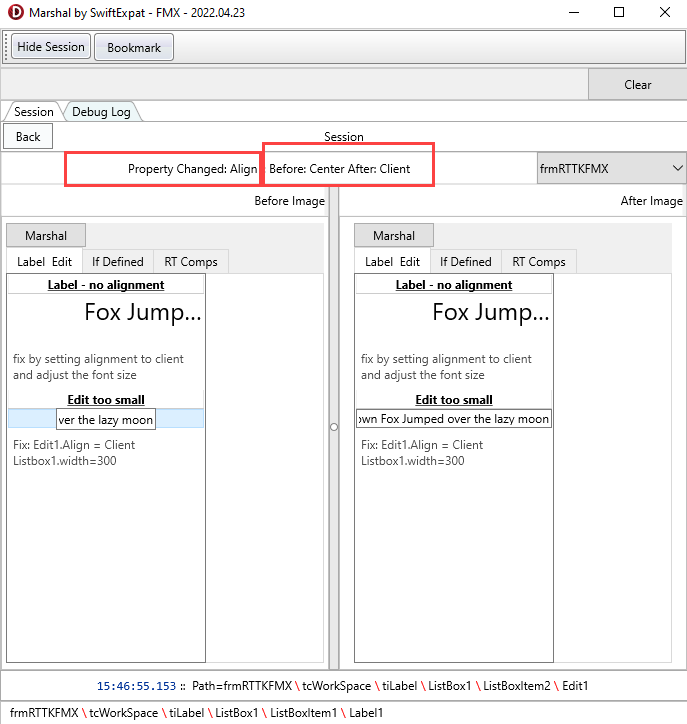
Task: Click the full-width edit field in After Image
Action: [x=454, y=419]
